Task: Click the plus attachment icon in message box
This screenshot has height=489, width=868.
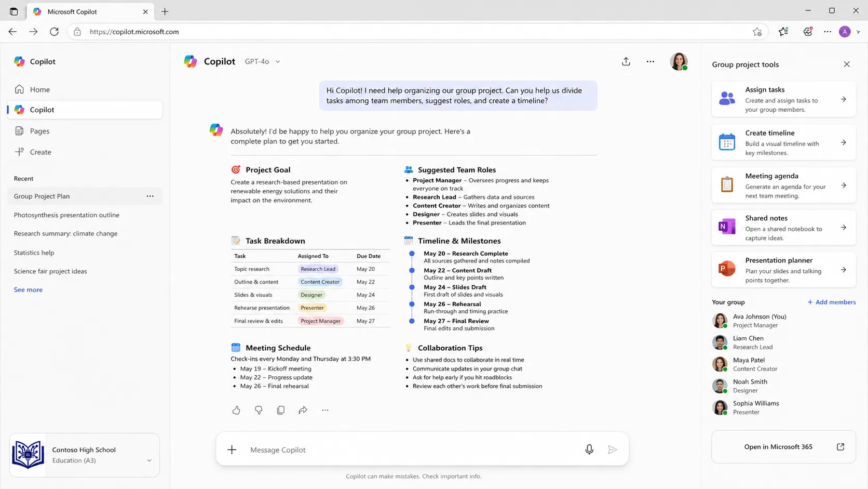Action: (x=232, y=450)
